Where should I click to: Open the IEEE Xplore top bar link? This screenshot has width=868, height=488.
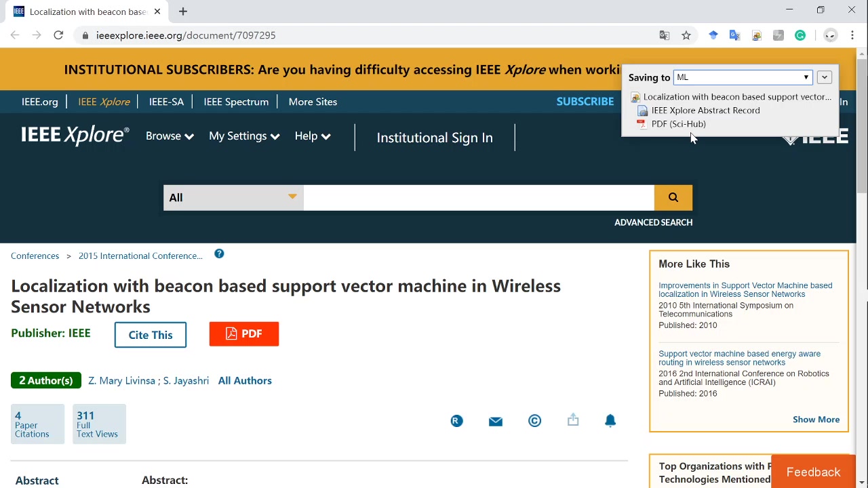tap(104, 102)
